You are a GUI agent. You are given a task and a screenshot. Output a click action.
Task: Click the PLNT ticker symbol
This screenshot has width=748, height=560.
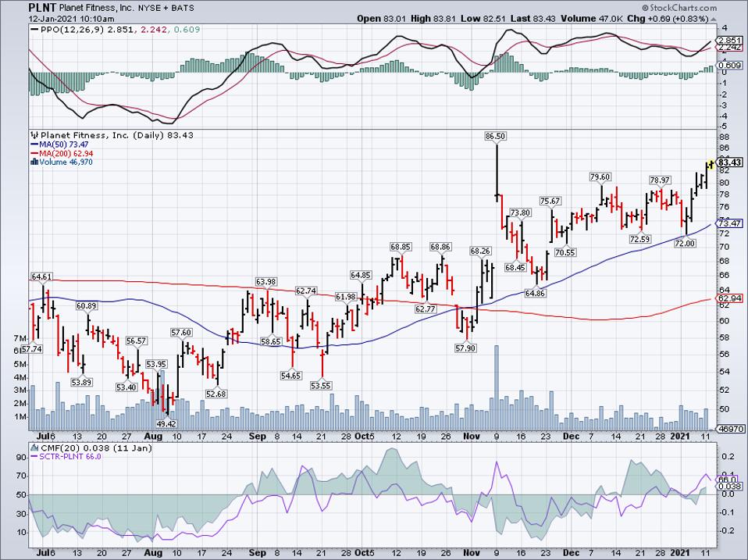pos(42,8)
